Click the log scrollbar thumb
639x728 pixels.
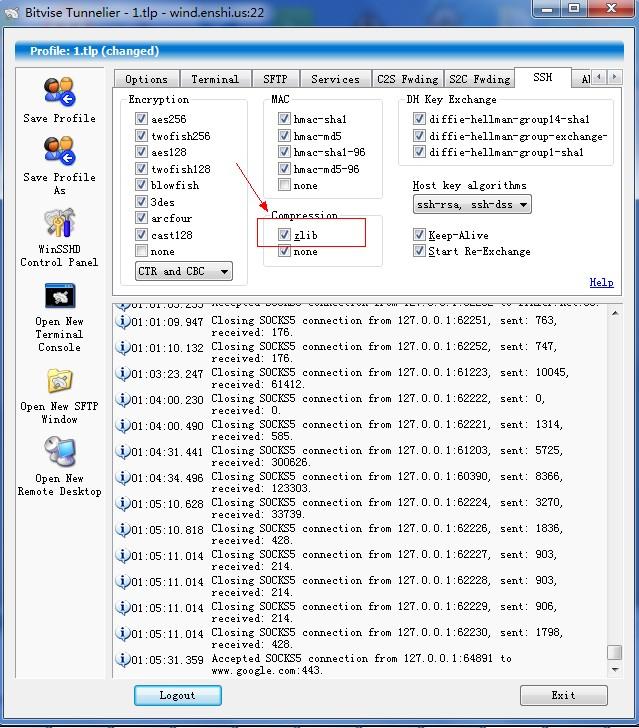[x=615, y=652]
